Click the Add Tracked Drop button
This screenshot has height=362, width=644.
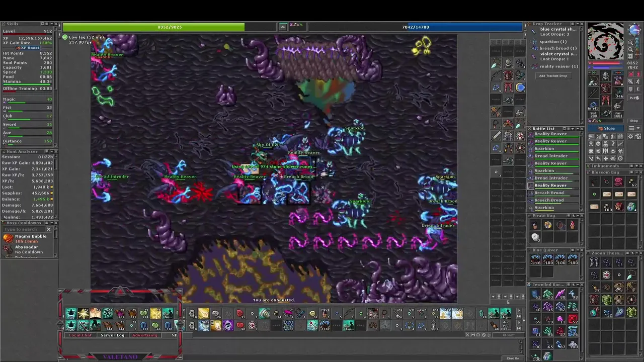pos(553,76)
